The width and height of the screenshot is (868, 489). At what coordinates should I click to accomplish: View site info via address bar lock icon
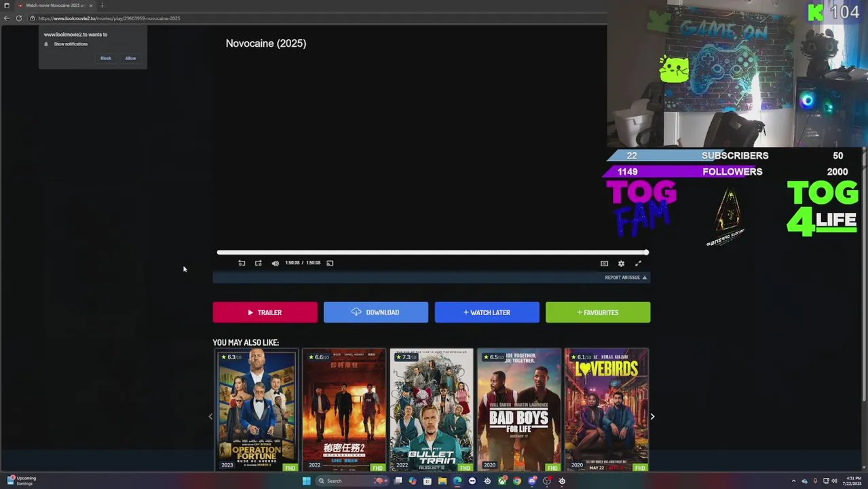[x=32, y=18]
